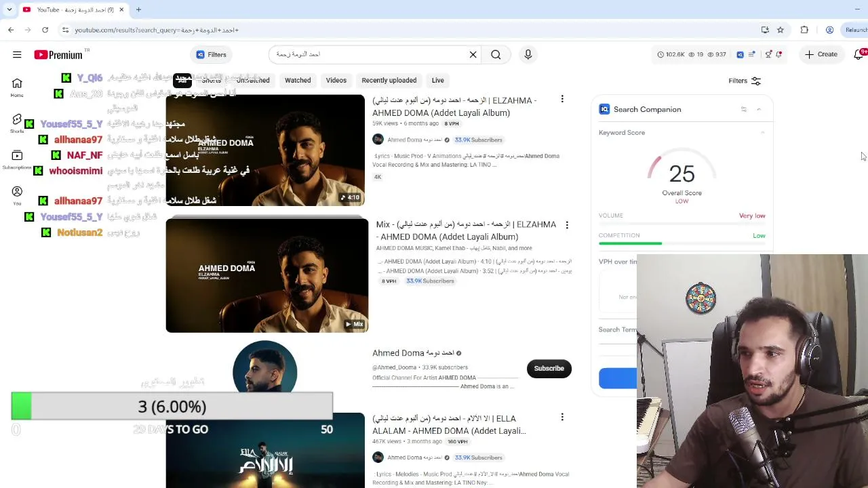The height and width of the screenshot is (488, 868).
Task: Open YouTube search Filters with sliders icon
Action: click(x=745, y=81)
